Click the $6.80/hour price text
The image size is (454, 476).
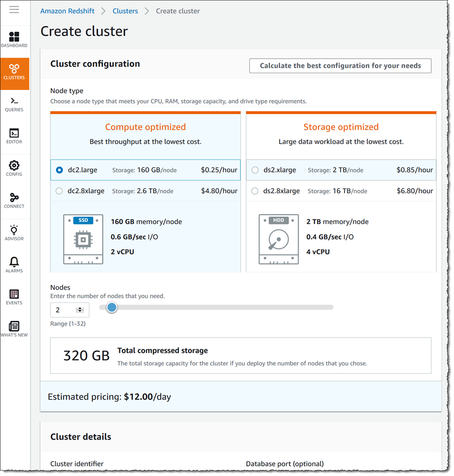pyautogui.click(x=415, y=191)
